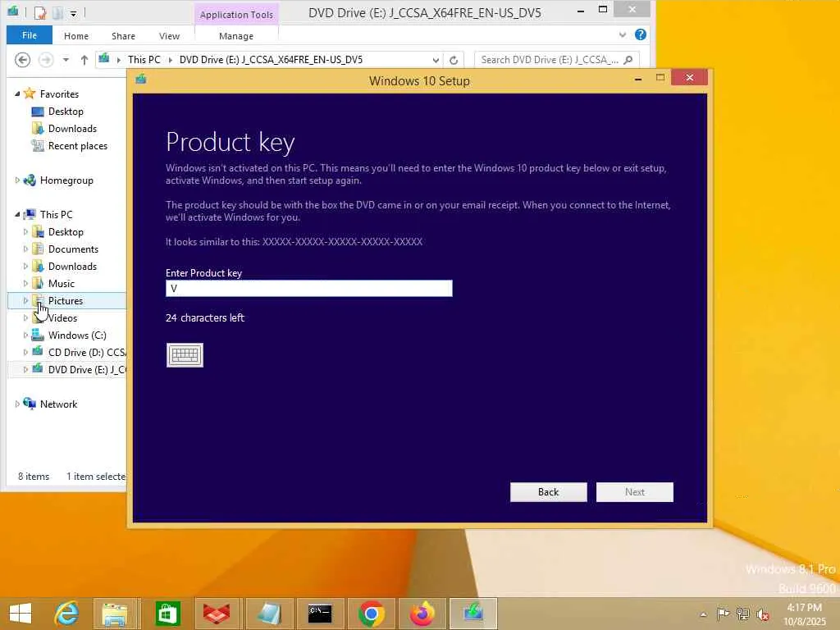Click DVD Drive (E:) breadcrumb in address bar
The height and width of the screenshot is (630, 840).
pyautogui.click(x=271, y=59)
